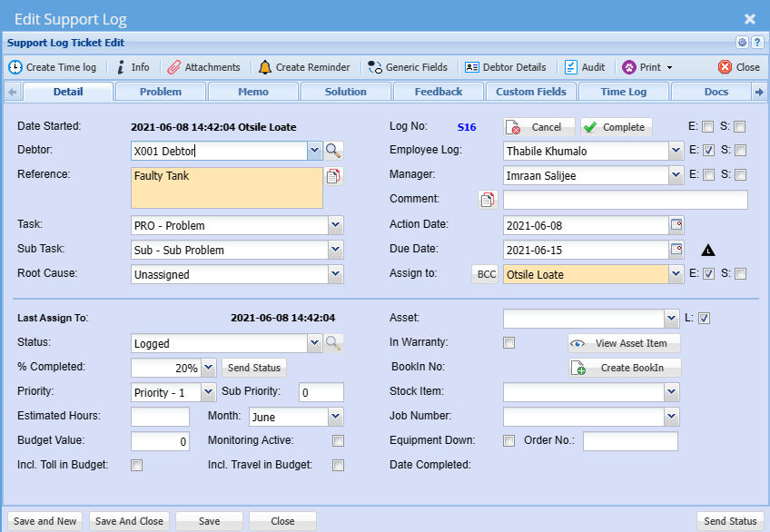Expand the Task dropdown showing PRO - Problem

click(335, 225)
